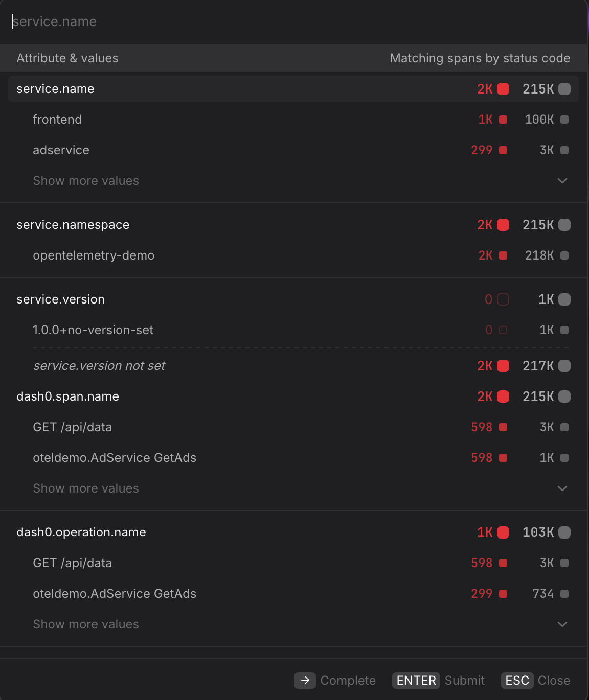Click the Matching spans by status code header

point(480,58)
